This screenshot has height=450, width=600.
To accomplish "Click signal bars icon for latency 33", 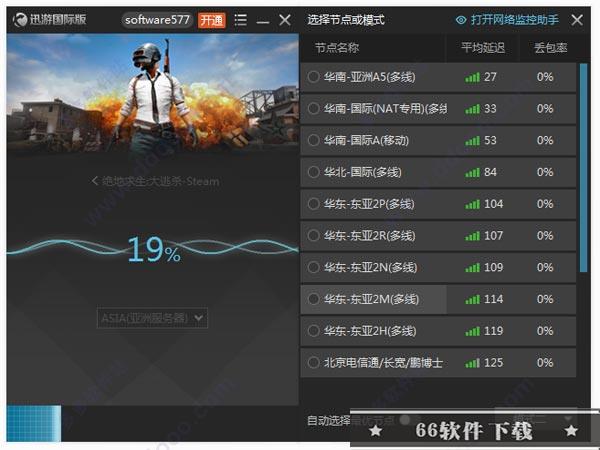I will (473, 109).
